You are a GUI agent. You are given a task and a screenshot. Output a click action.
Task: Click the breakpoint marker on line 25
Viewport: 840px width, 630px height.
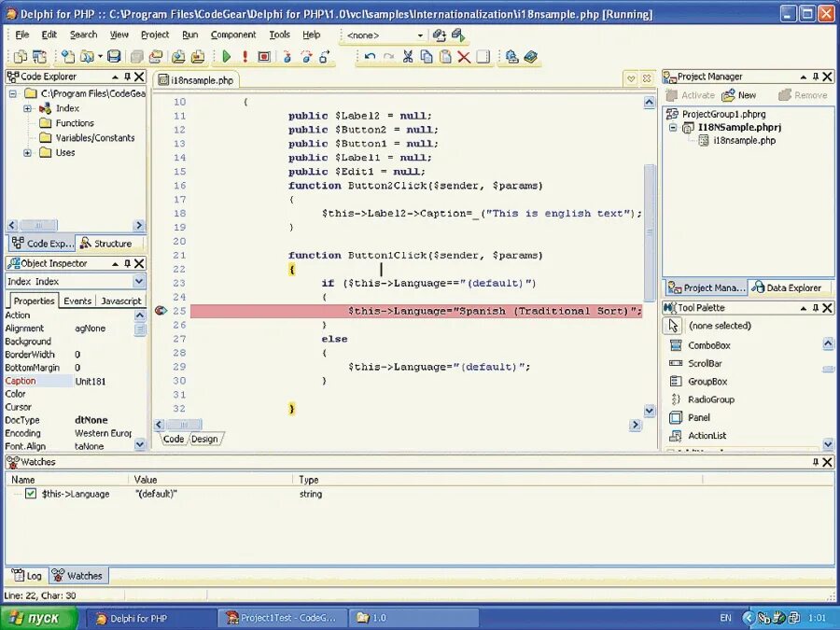[161, 311]
